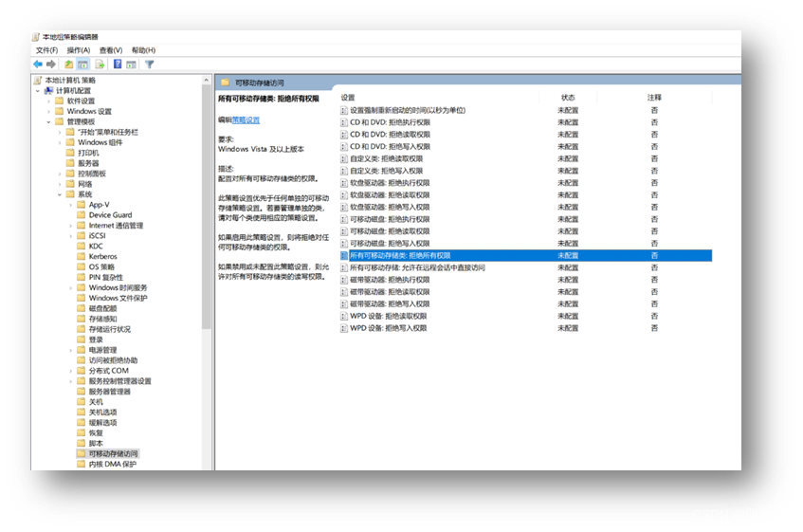Image resolution: width=803 pixels, height=532 pixels.
Task: Select 可移动磁盘: 拒绝写入权限 policy
Action: (x=526, y=244)
